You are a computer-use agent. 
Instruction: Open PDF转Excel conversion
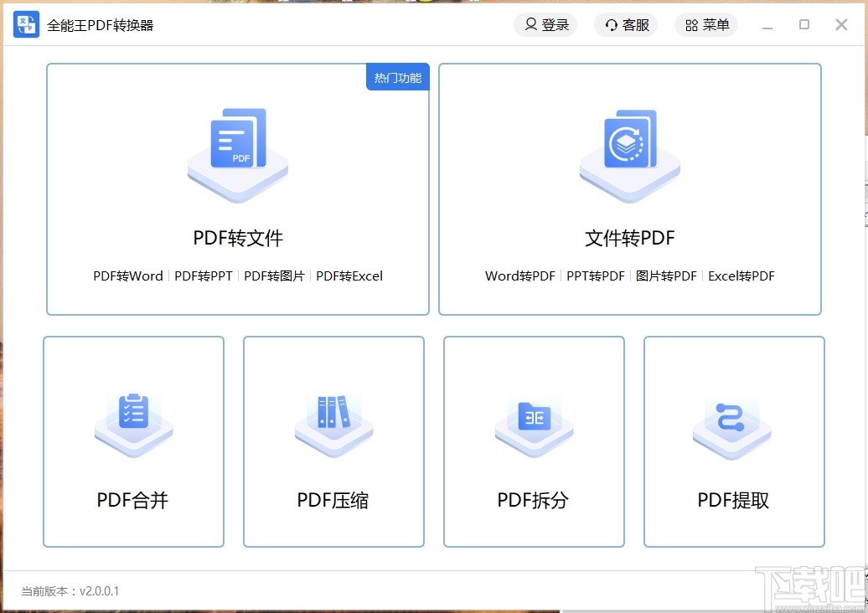tap(349, 276)
